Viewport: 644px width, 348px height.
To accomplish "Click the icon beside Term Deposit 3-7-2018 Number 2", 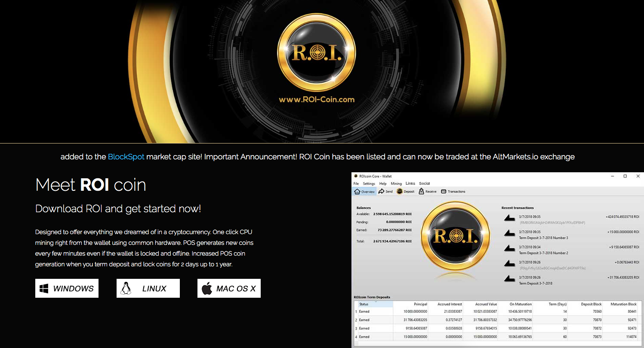I will 510,249.
